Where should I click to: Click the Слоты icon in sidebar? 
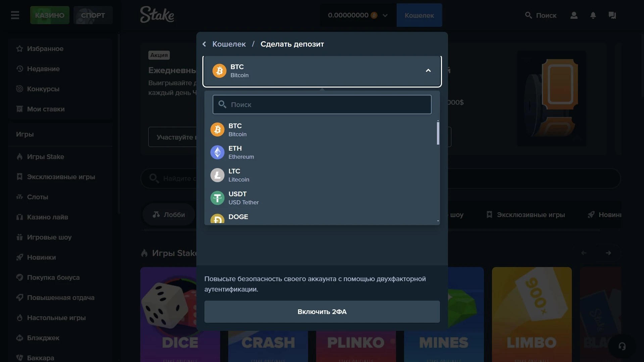coord(19,197)
